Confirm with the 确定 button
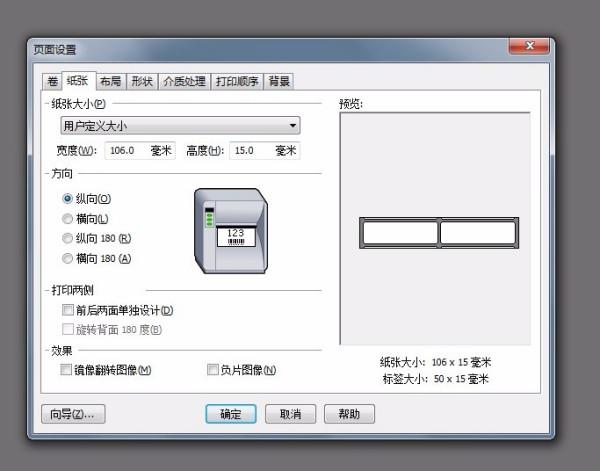This screenshot has width=600, height=471. point(231,414)
